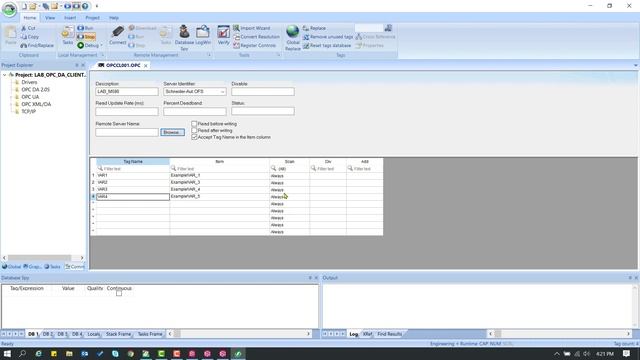The image size is (640, 360).
Task: Click Convert Resolution in Tools group
Action: point(256,37)
